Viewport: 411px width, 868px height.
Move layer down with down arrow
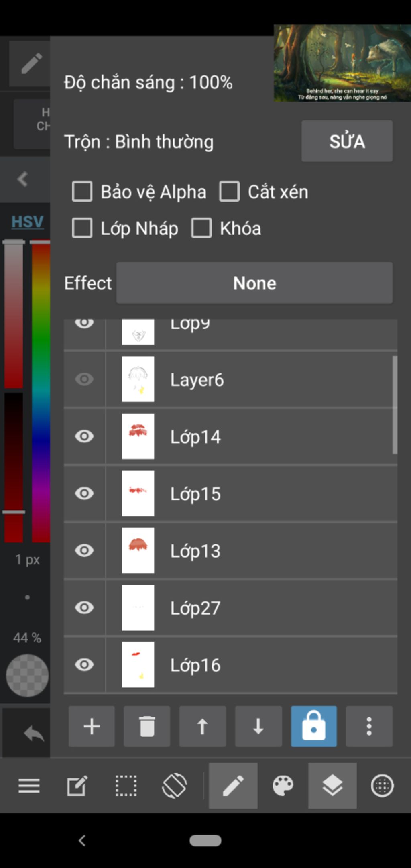click(x=258, y=726)
